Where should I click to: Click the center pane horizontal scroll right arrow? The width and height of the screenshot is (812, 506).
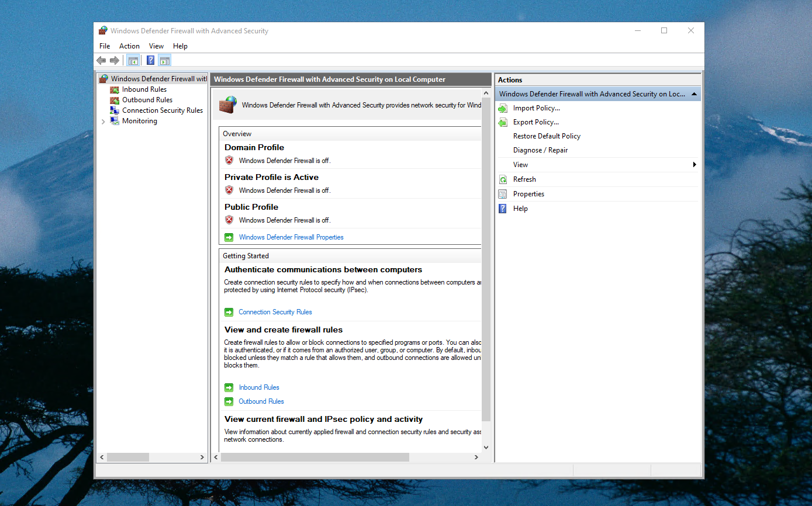(x=476, y=458)
